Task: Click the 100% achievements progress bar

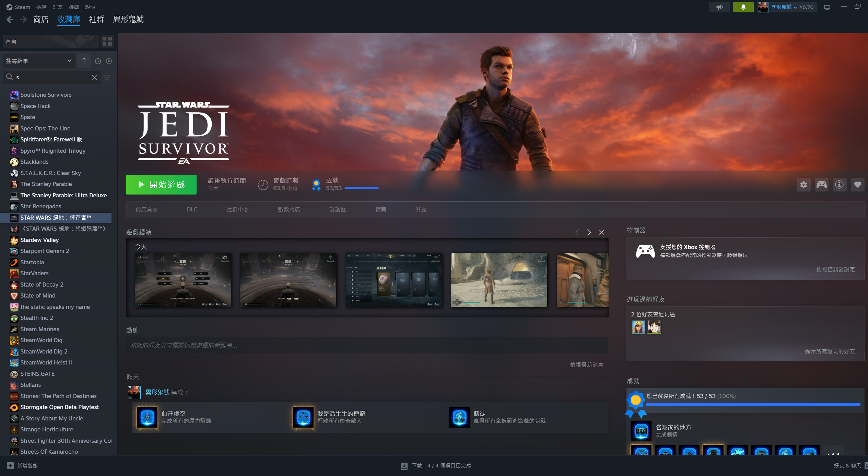Action: click(x=753, y=405)
